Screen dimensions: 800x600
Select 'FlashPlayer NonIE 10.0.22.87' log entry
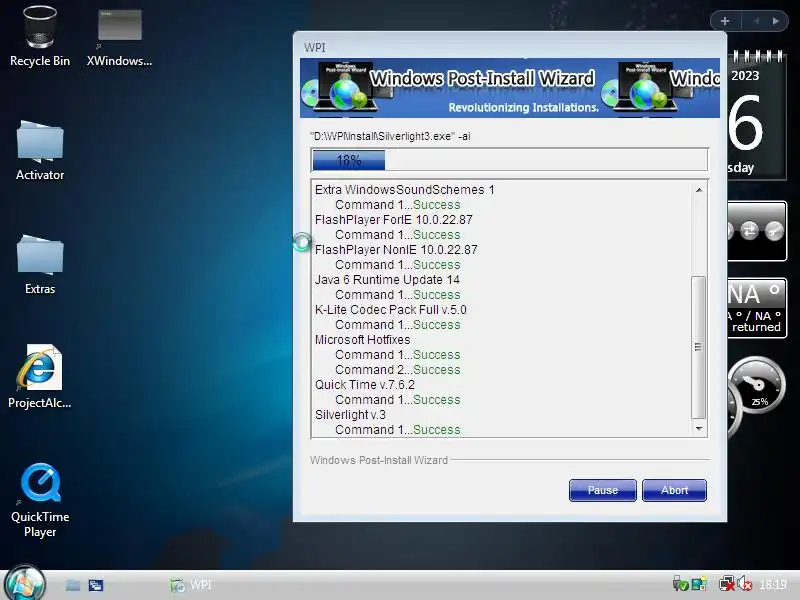396,250
